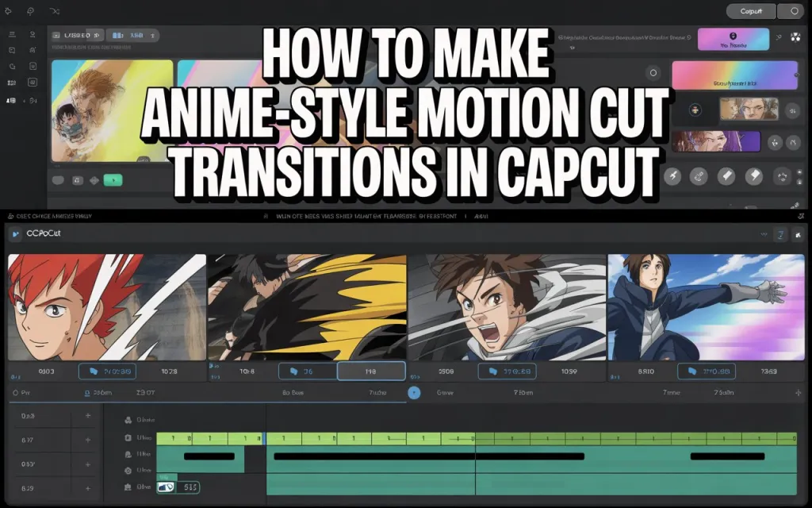
Task: Select the black and yellow motion clip thumbnail
Action: tap(307, 307)
